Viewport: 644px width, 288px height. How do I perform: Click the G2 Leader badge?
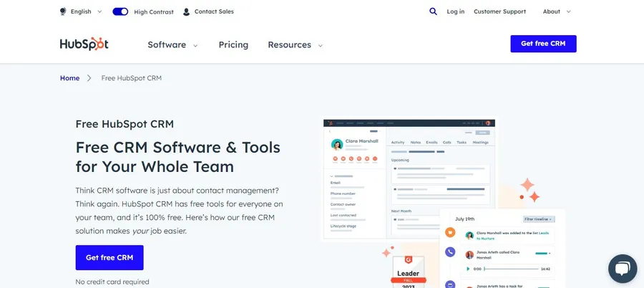click(x=408, y=272)
